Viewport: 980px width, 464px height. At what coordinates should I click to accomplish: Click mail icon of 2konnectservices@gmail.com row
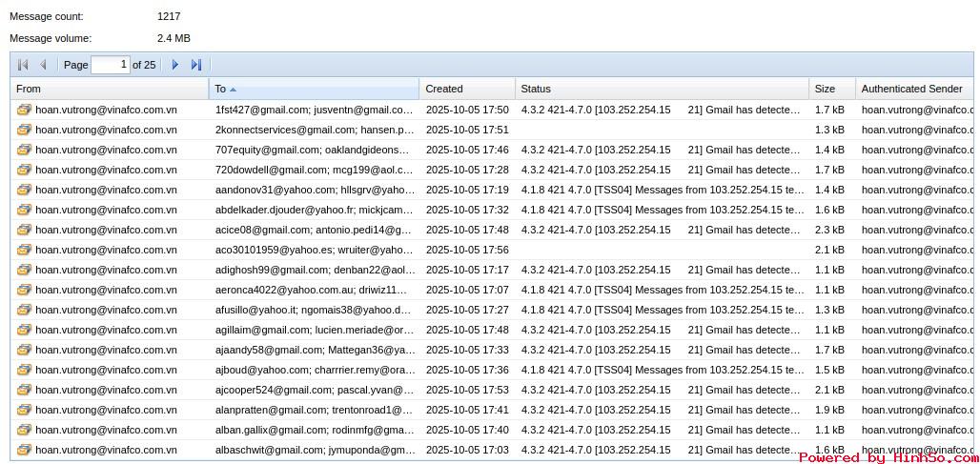(x=24, y=130)
